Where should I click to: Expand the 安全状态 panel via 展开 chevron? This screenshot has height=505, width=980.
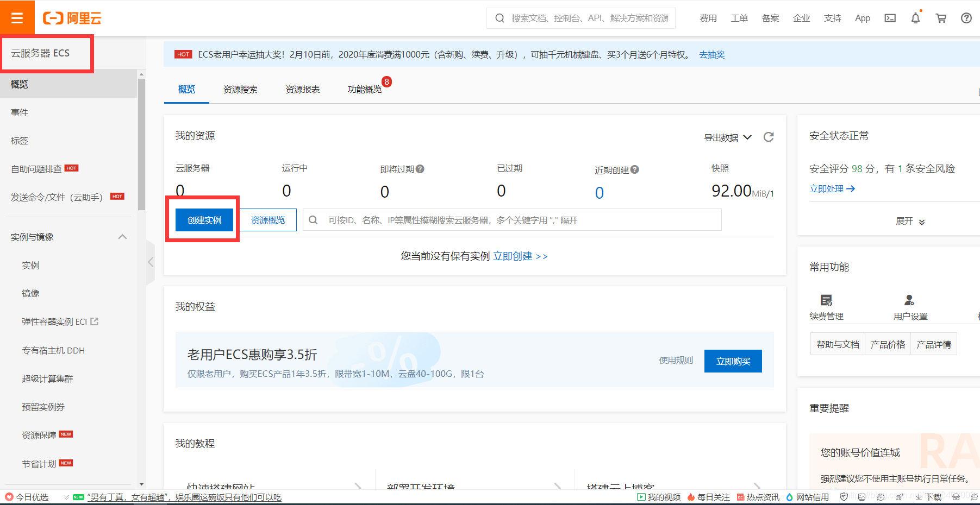coord(910,221)
